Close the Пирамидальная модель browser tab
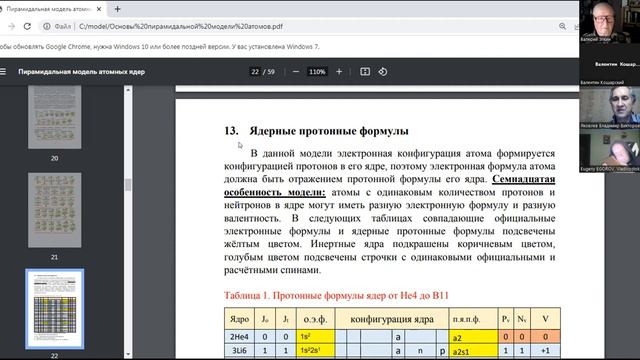 pos(99,9)
